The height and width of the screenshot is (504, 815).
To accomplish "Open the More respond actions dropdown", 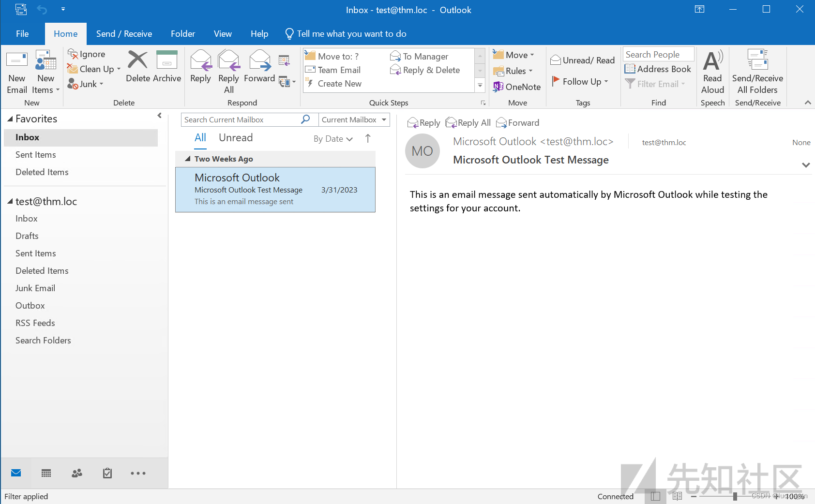I will pos(287,82).
